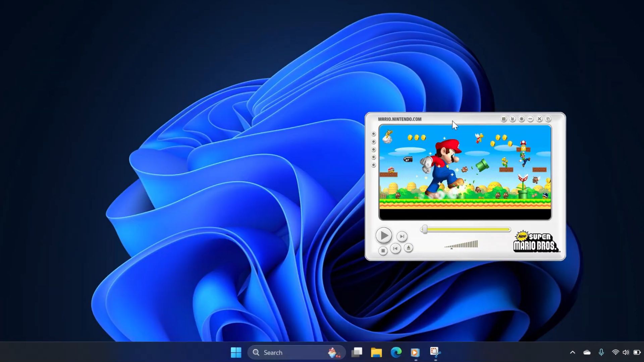The image size is (644, 362).
Task: Switch to Media Player taskbar icon
Action: click(x=415, y=352)
